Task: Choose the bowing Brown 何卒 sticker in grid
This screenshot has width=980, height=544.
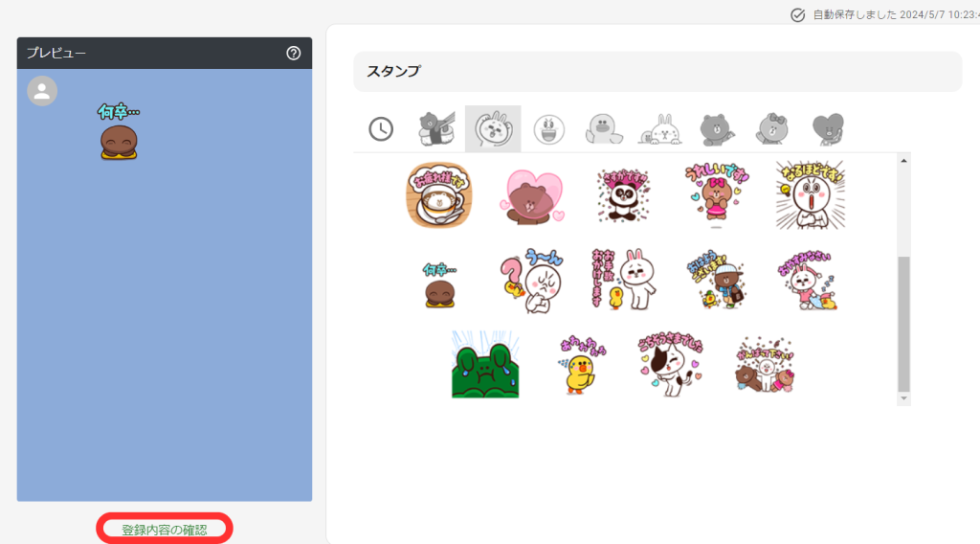Action: [x=439, y=285]
